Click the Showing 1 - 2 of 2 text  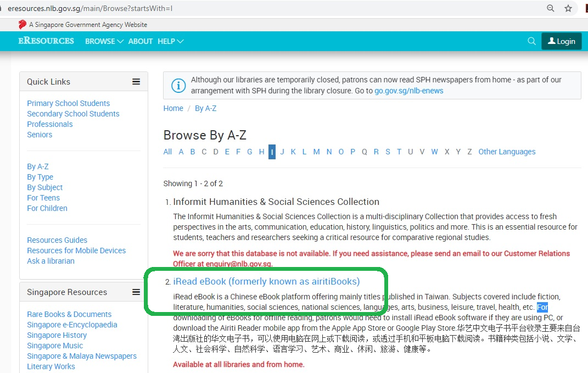pos(193,184)
